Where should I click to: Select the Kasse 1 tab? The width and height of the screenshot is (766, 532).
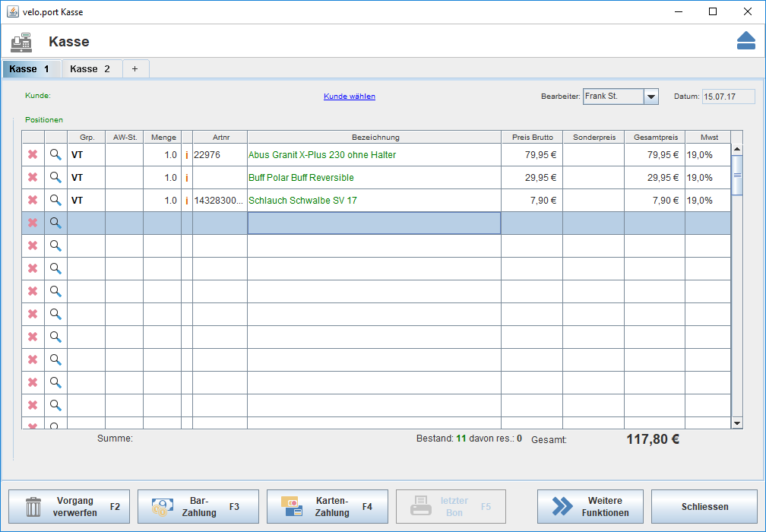(x=30, y=68)
